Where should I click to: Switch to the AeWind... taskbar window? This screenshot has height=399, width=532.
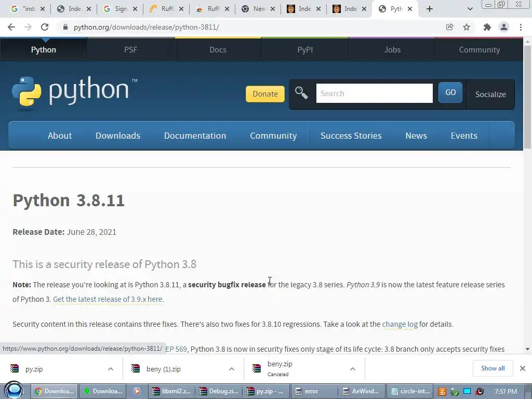tap(362, 391)
